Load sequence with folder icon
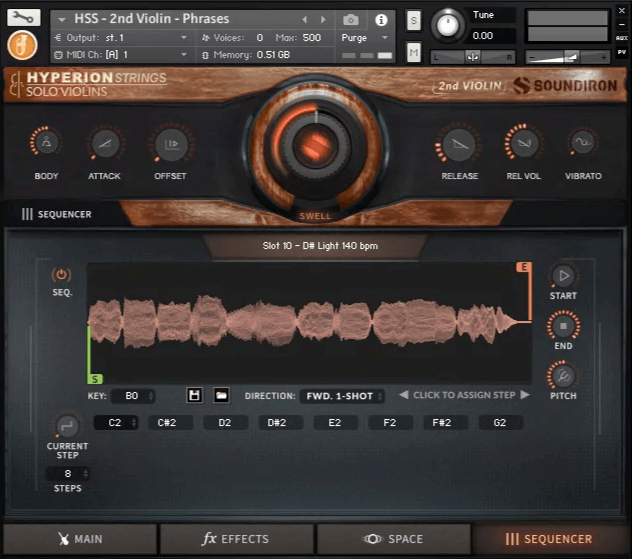 [221, 395]
